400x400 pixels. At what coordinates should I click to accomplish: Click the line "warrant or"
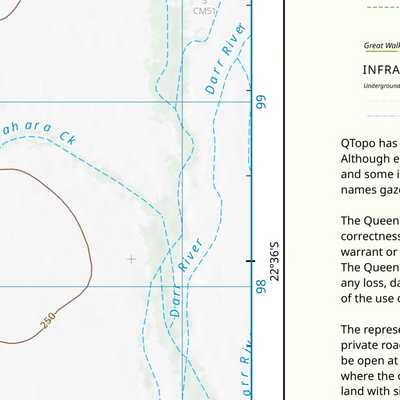[x=369, y=252]
